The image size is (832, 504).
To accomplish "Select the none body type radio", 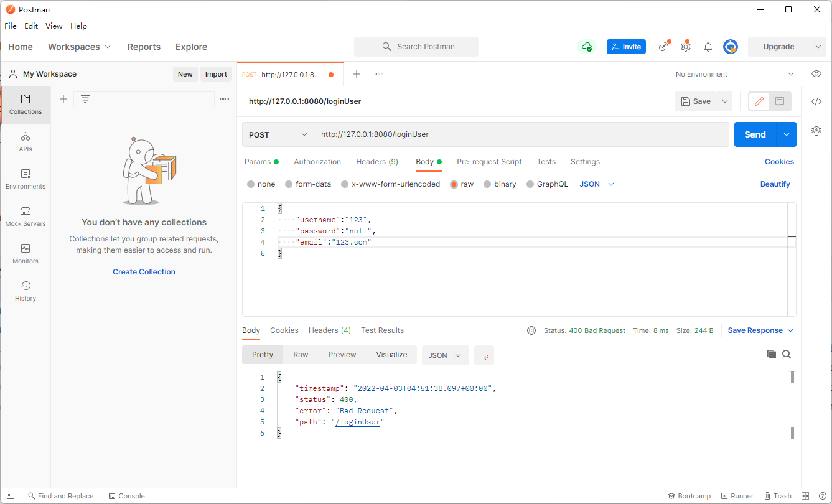I will 251,184.
